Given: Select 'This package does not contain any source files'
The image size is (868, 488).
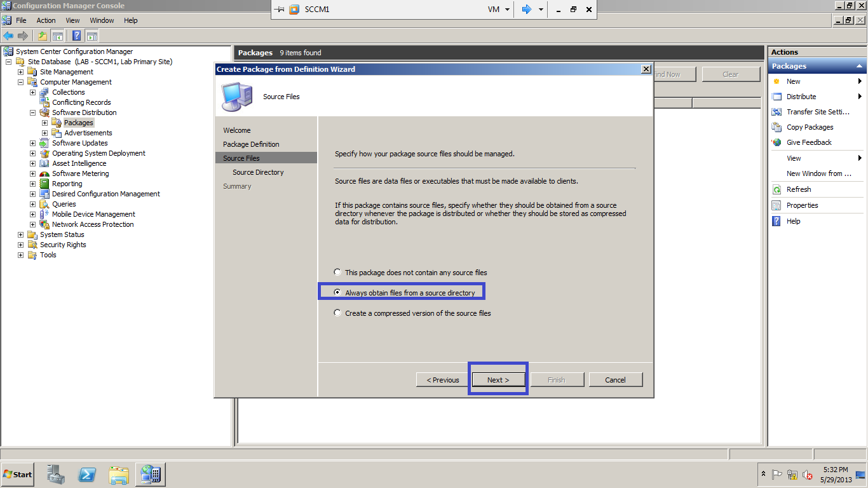Looking at the screenshot, I should click(x=337, y=273).
